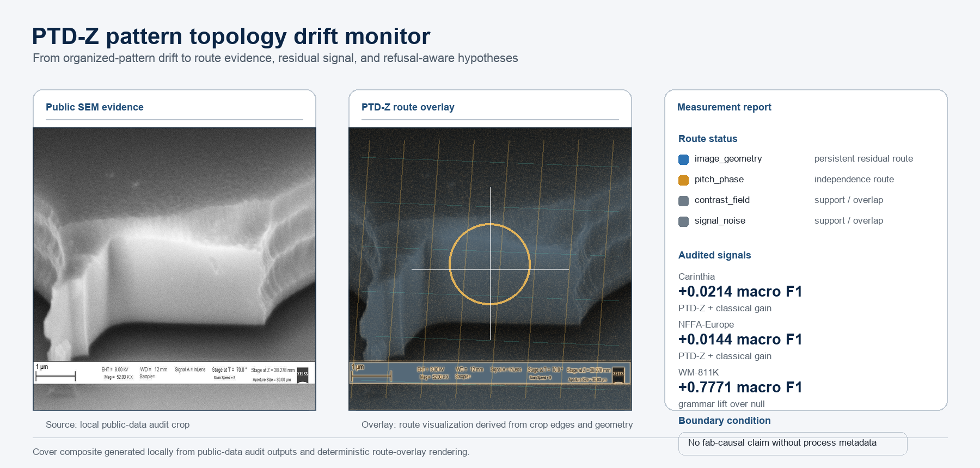Click the 'Audited signals' section heading

714,255
